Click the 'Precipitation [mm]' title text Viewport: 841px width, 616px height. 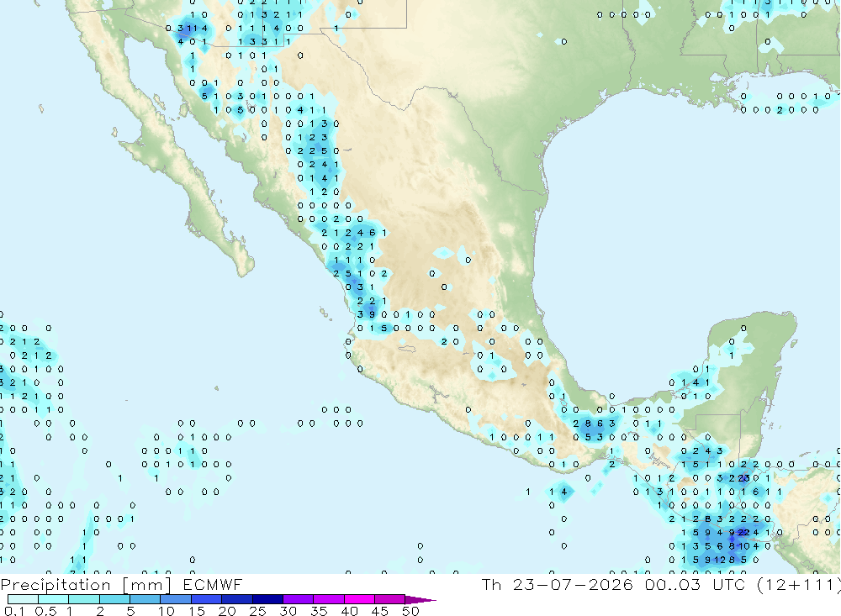coord(86,585)
